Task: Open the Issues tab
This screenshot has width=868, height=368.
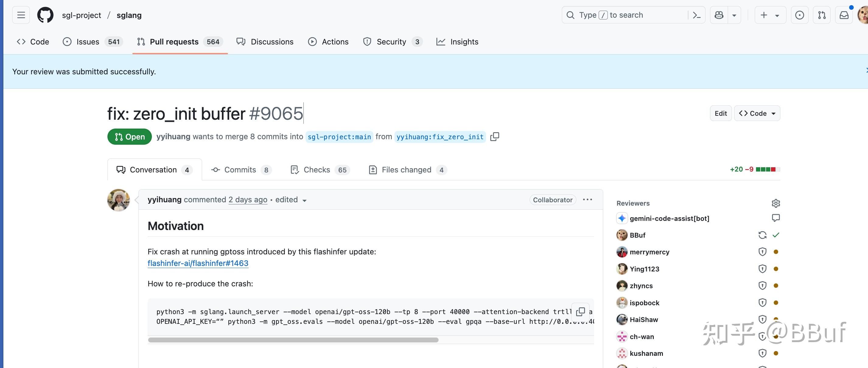Action: (x=93, y=42)
